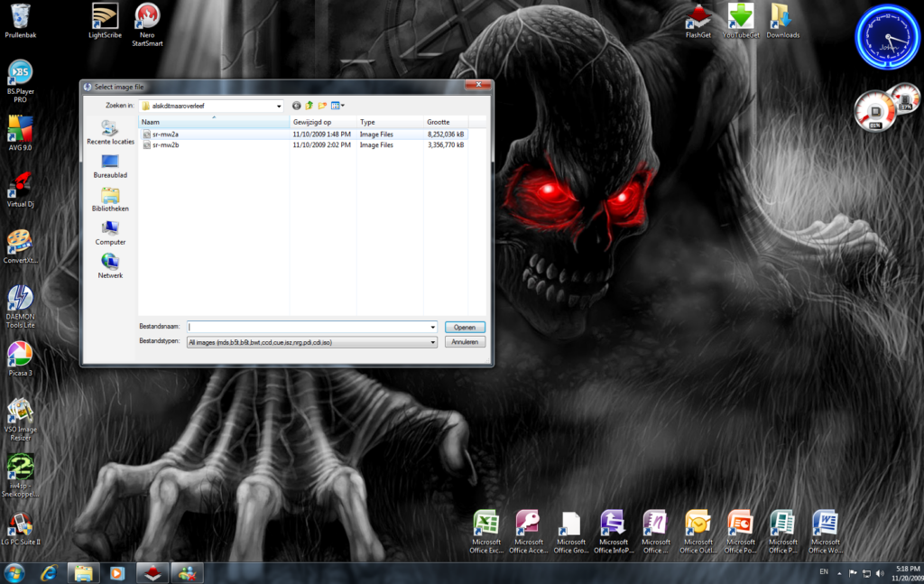Sort files by Gewijzigd op column
This screenshot has width=924, height=584.
click(x=323, y=122)
